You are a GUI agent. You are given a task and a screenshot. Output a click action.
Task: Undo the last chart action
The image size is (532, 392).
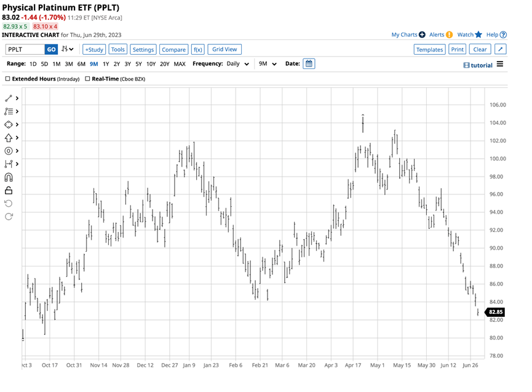9,203
